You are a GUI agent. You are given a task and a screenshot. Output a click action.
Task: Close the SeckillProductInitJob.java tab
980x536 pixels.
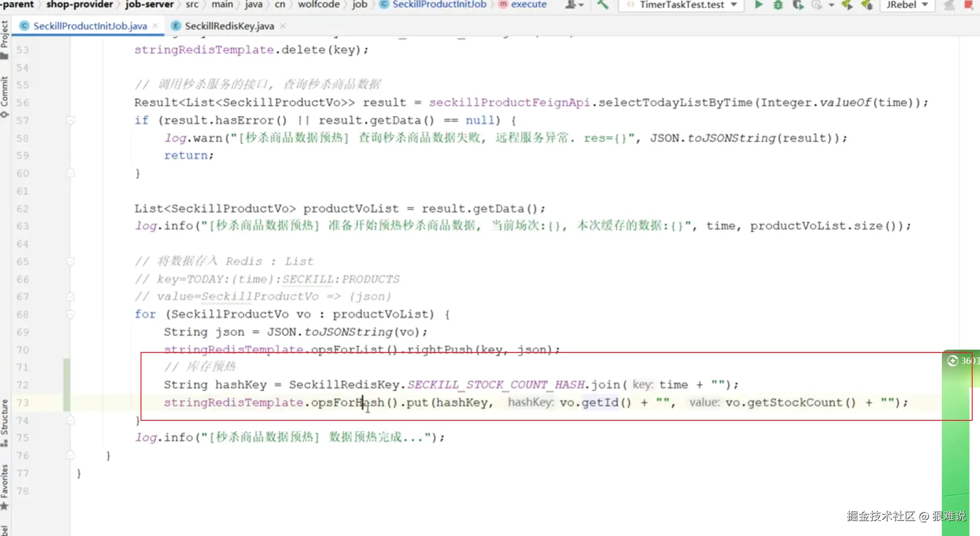point(156,26)
